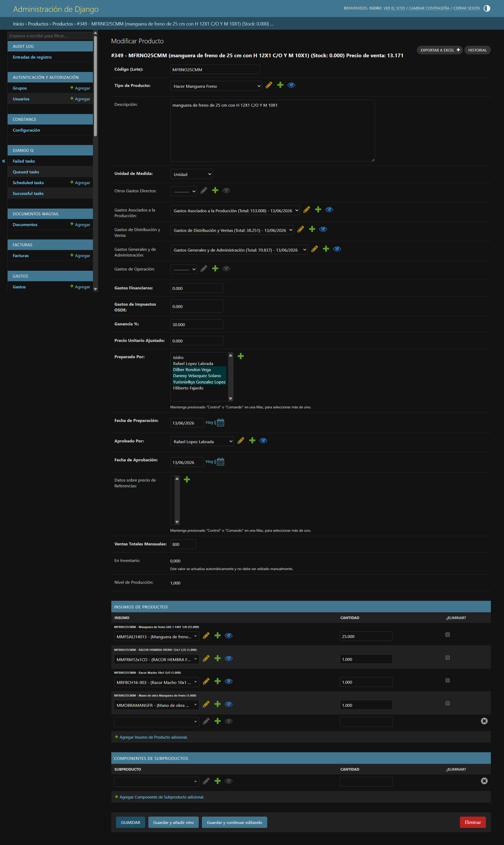Screen dimensions: 504x845
Task: Add new Tipo de Producto with plus icon
Action: click(x=280, y=85)
